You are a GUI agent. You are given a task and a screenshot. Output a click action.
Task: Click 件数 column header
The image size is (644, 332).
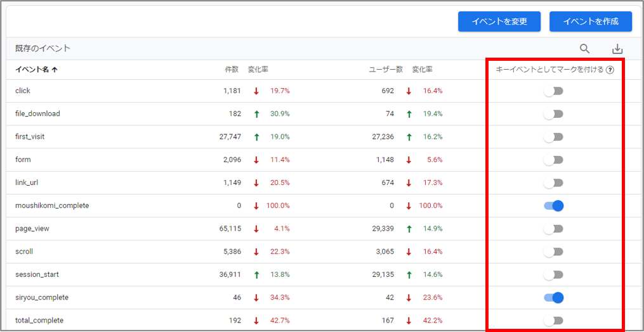[232, 70]
